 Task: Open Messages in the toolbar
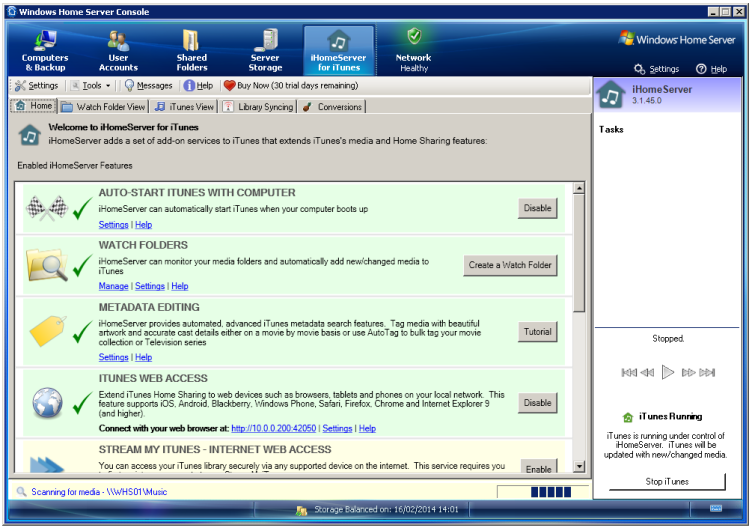click(148, 86)
